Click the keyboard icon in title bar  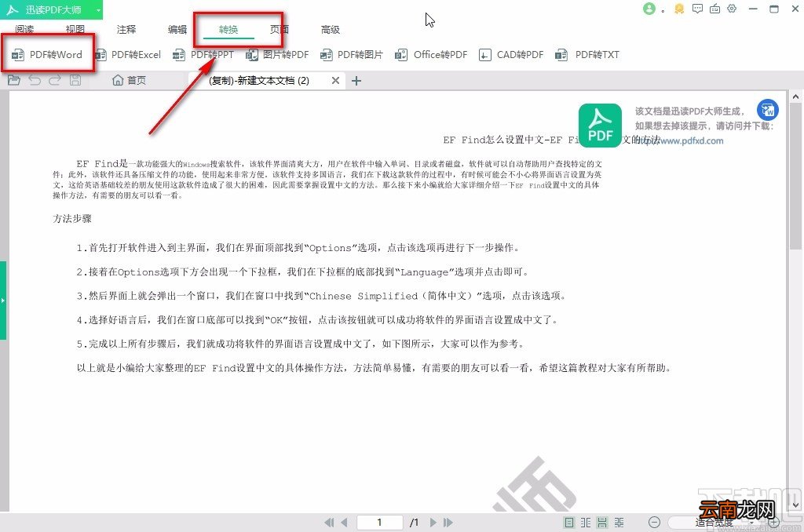tap(714, 9)
